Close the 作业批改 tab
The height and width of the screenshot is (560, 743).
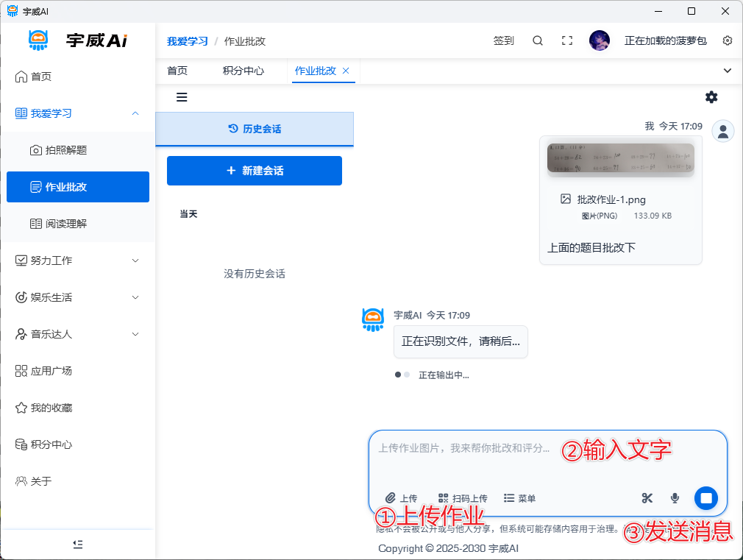[346, 71]
